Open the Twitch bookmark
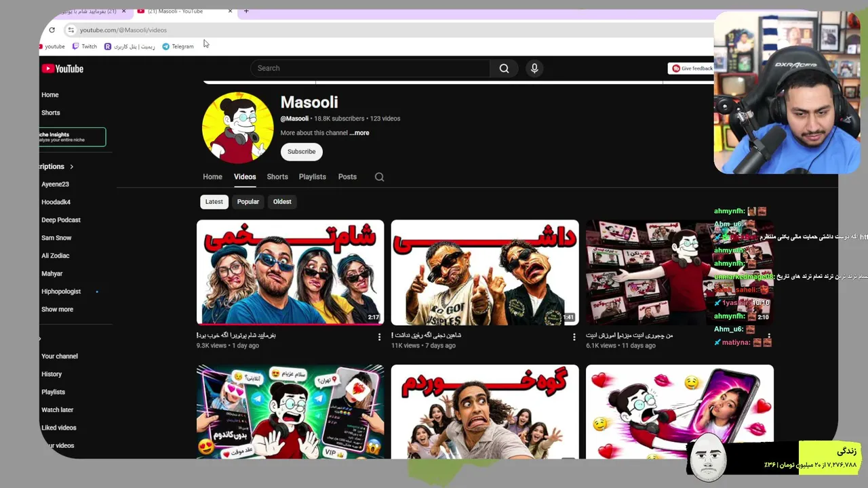The image size is (868, 488). (85, 47)
